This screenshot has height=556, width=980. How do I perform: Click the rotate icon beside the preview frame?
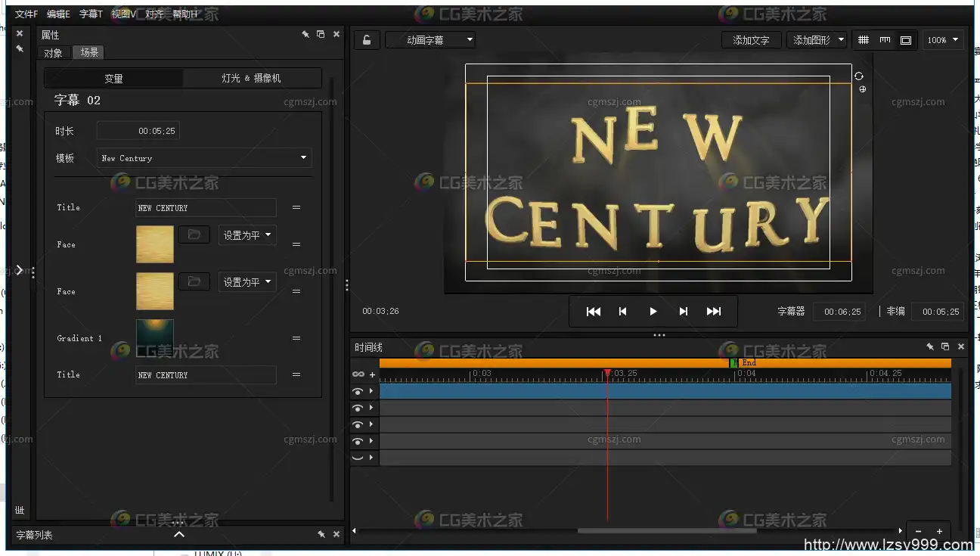tap(858, 76)
